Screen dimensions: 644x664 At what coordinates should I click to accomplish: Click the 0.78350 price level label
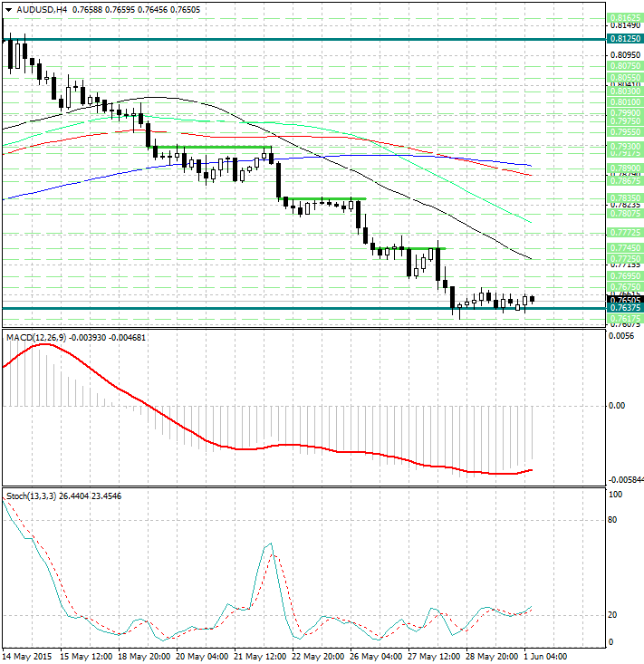[625, 197]
